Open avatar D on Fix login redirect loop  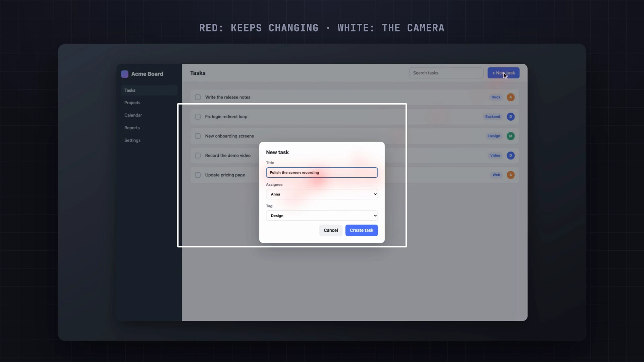pos(511,117)
